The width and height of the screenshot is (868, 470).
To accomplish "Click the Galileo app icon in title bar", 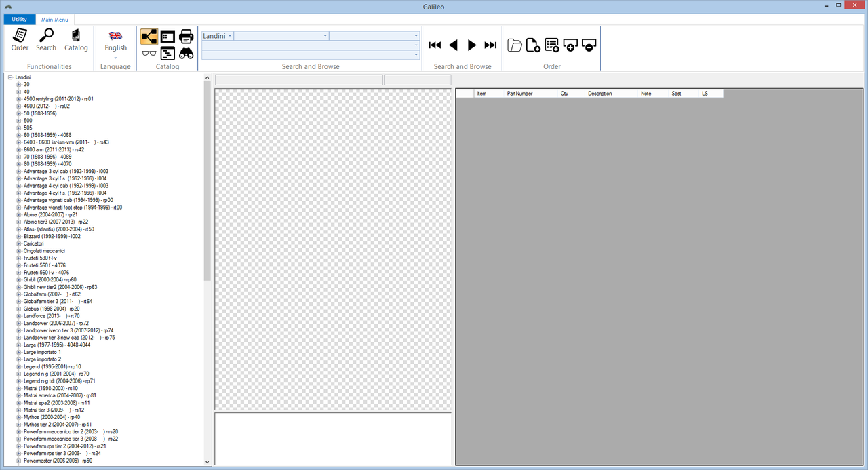I will (8, 6).
